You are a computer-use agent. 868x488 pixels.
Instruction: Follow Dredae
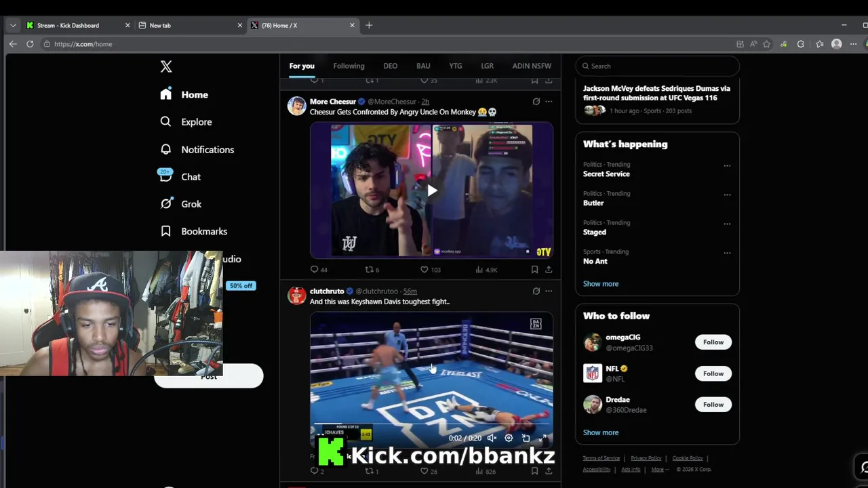coord(713,405)
